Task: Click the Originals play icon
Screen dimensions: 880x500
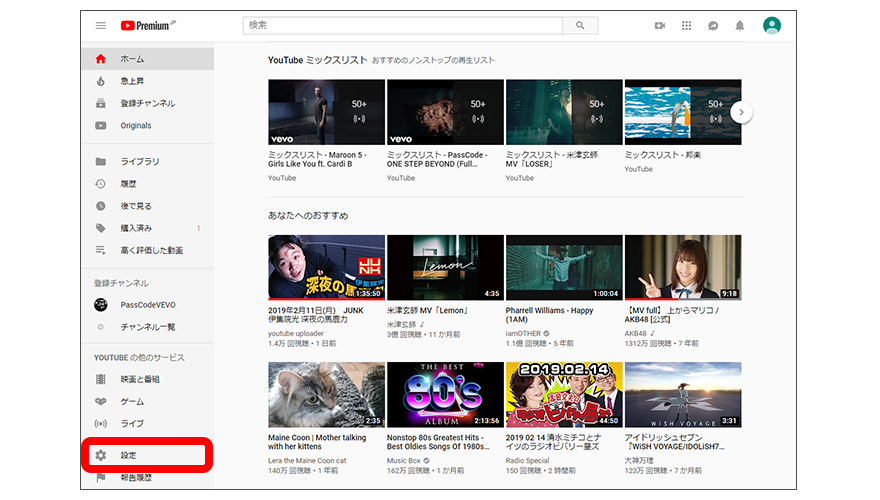Action: click(100, 126)
